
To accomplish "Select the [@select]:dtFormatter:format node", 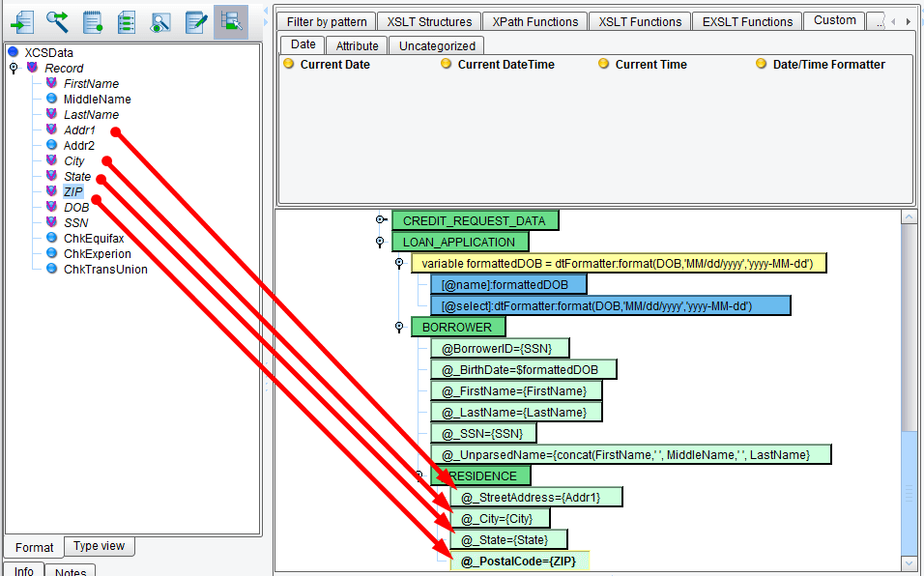I will [611, 305].
